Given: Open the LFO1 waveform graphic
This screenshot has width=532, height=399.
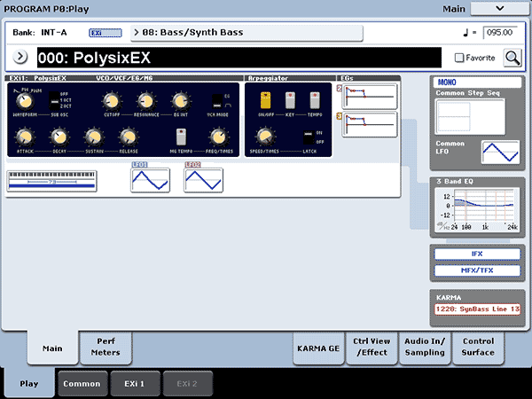Looking at the screenshot, I should pyautogui.click(x=149, y=180).
